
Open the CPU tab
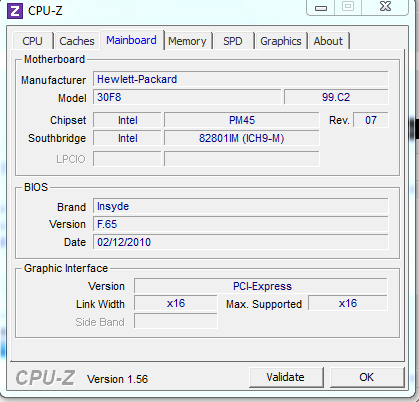pyautogui.click(x=33, y=41)
